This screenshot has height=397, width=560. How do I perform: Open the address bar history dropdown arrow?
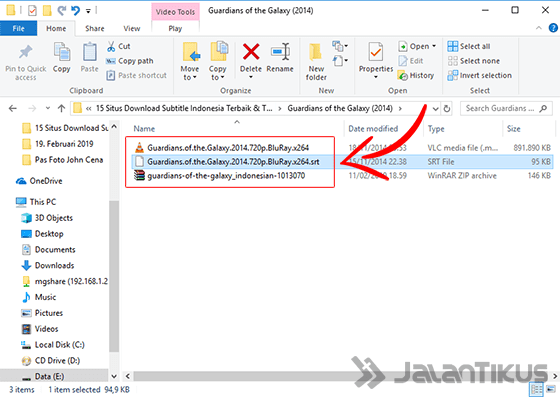coord(435,109)
